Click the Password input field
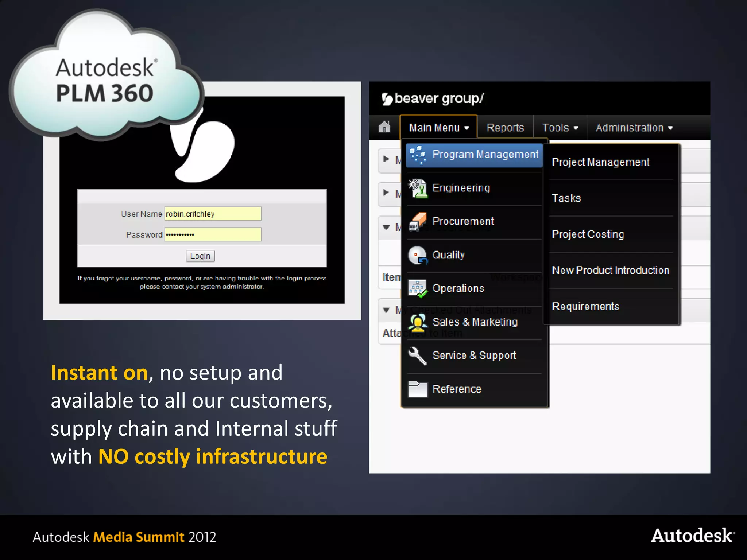Screen dimensions: 747x560 tap(213, 234)
